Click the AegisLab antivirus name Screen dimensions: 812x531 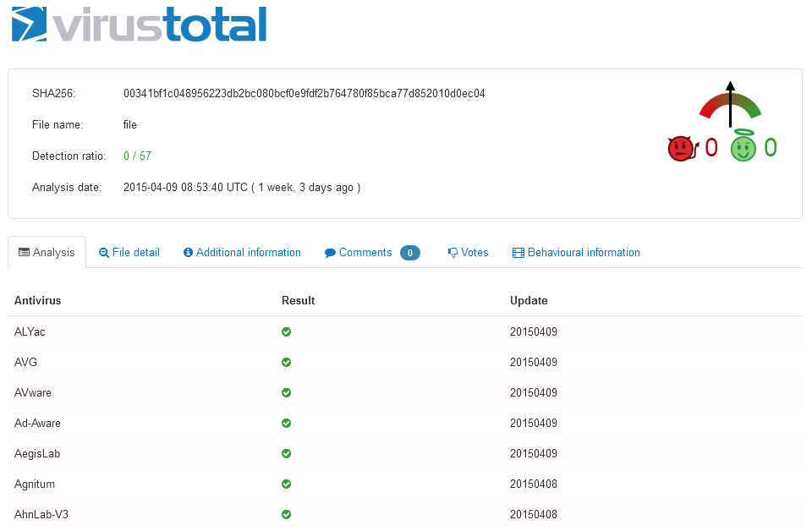coord(37,454)
